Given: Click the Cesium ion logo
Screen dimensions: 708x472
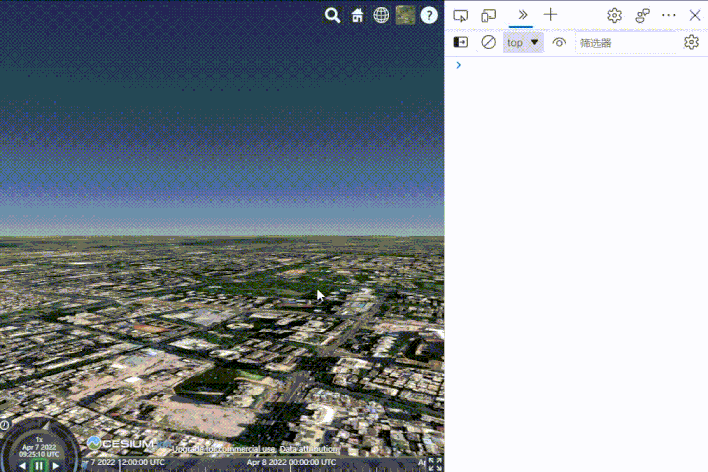Looking at the screenshot, I should pyautogui.click(x=129, y=444).
